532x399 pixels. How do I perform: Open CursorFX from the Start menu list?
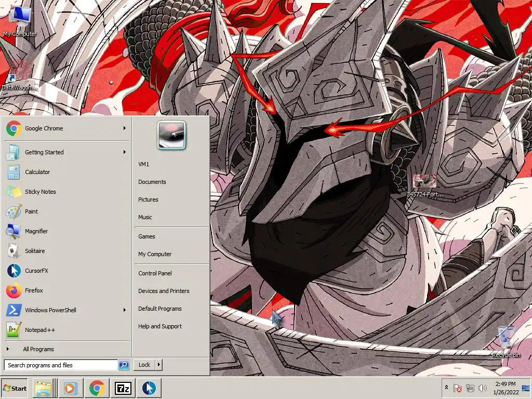click(67, 271)
